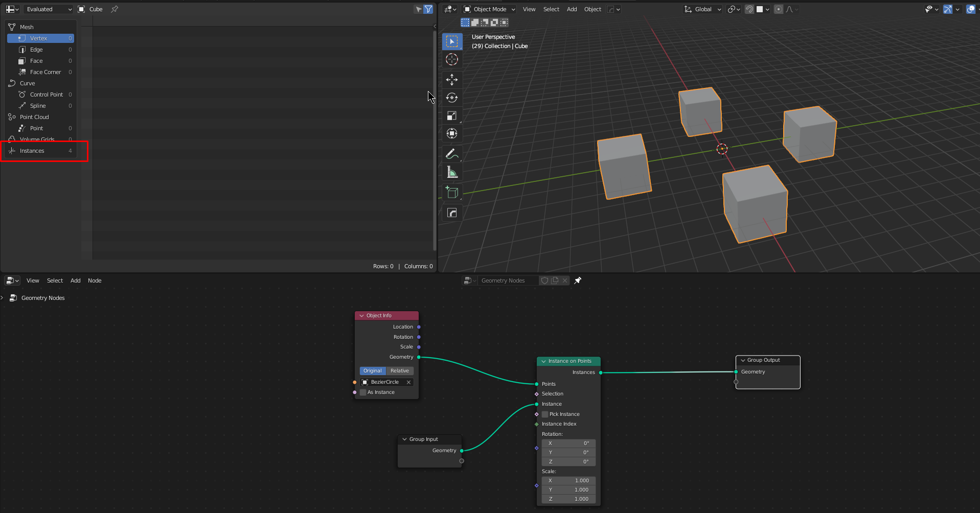This screenshot has width=980, height=513.
Task: Select the Add Cube tool
Action: tap(452, 193)
